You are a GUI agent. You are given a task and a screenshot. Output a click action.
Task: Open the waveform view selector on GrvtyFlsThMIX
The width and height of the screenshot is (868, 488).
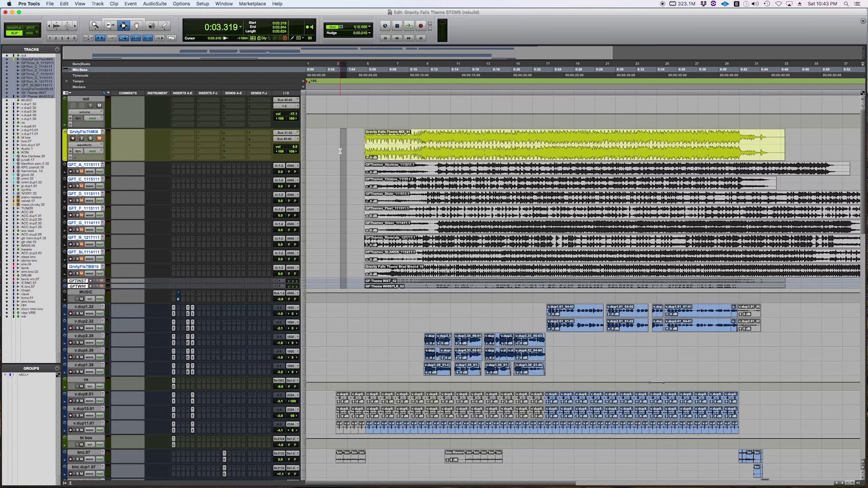pyautogui.click(x=86, y=145)
